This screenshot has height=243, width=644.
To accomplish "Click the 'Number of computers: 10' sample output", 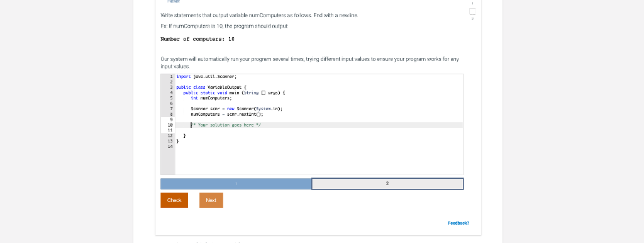I will [197, 39].
